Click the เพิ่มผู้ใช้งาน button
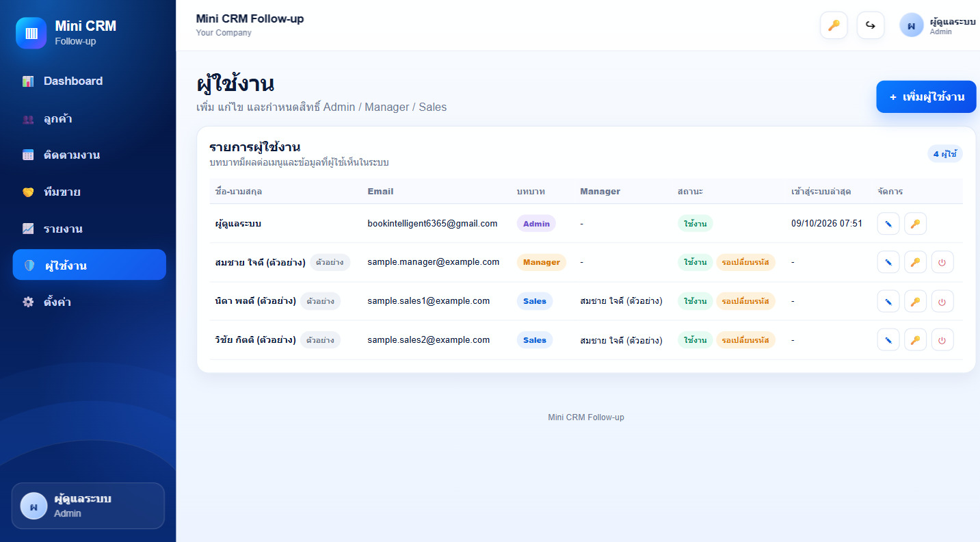 pos(926,96)
